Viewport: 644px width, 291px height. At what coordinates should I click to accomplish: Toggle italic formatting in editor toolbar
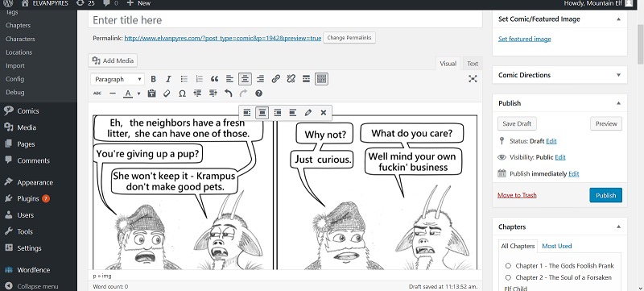pyautogui.click(x=168, y=79)
